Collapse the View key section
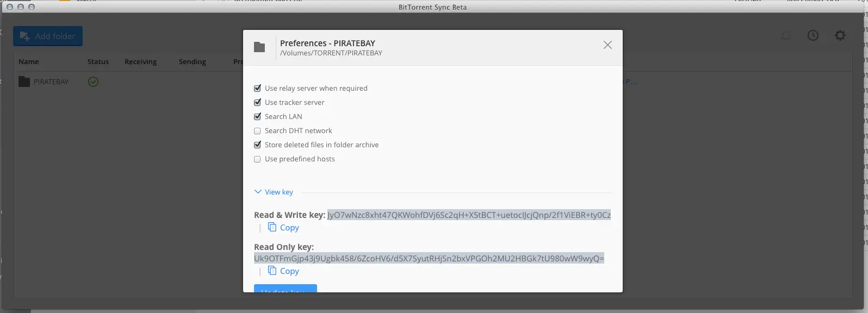The image size is (868, 313). (x=274, y=192)
